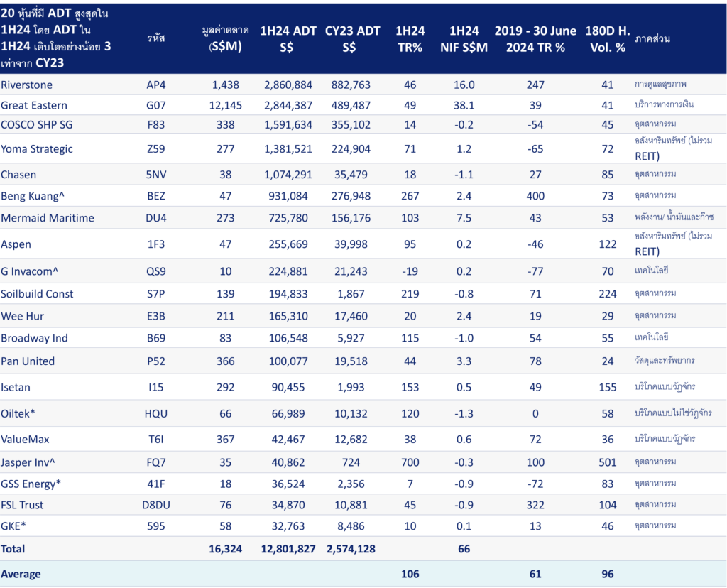Select the Isetan stock name
The image size is (727, 588).
point(16,387)
